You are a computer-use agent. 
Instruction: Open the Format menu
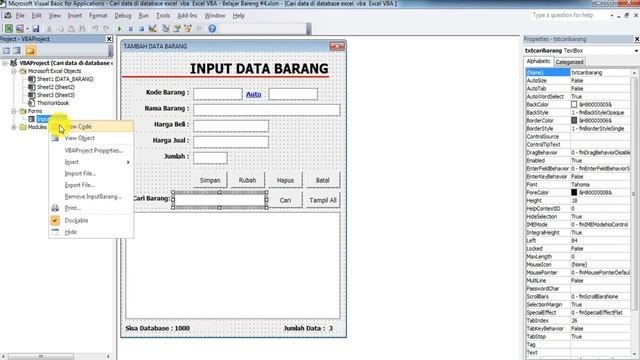tap(98, 16)
